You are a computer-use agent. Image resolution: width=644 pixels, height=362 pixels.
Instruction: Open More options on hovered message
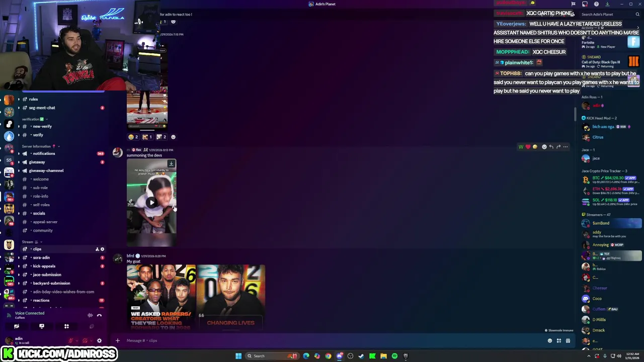tap(566, 147)
